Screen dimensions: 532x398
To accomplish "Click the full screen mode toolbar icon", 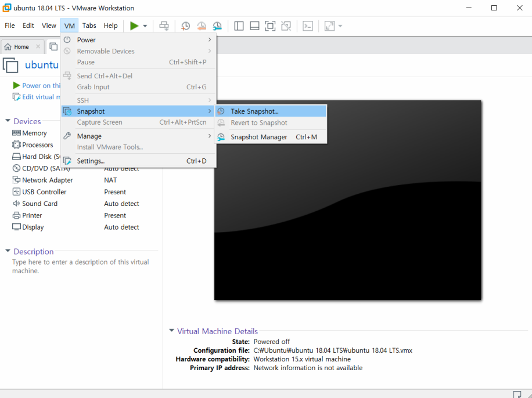I will click(270, 26).
